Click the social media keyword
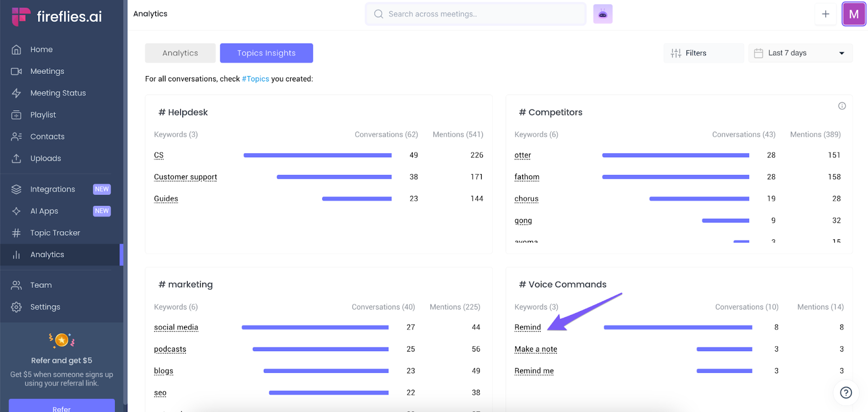 pyautogui.click(x=176, y=327)
